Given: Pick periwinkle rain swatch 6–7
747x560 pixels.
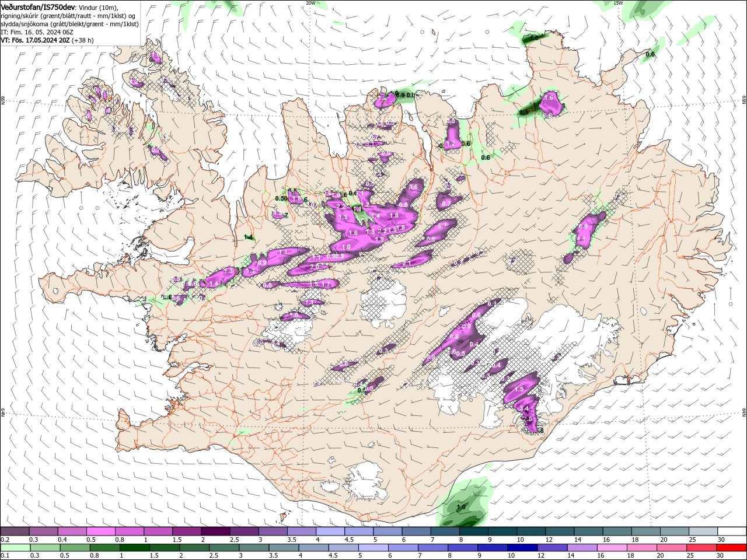Looking at the screenshot, I should [403, 548].
